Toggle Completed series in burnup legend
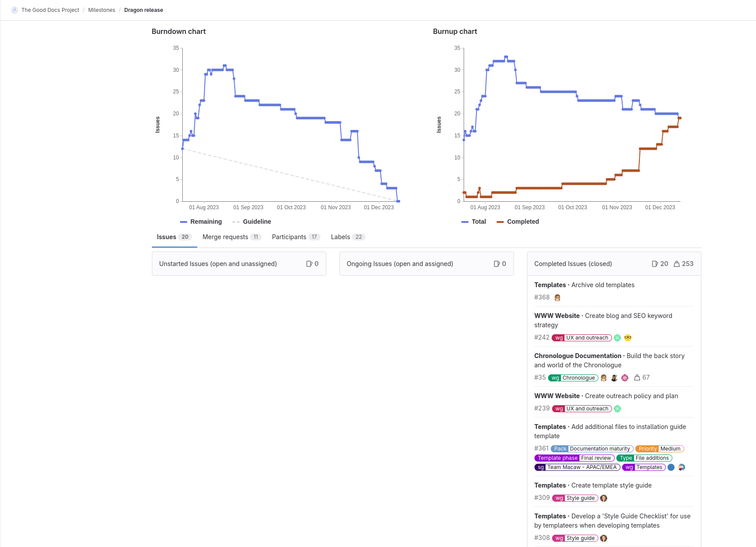This screenshot has width=756, height=547. pos(518,222)
